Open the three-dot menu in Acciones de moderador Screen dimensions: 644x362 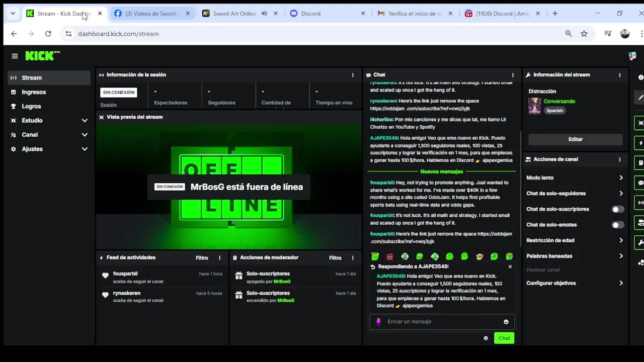353,258
